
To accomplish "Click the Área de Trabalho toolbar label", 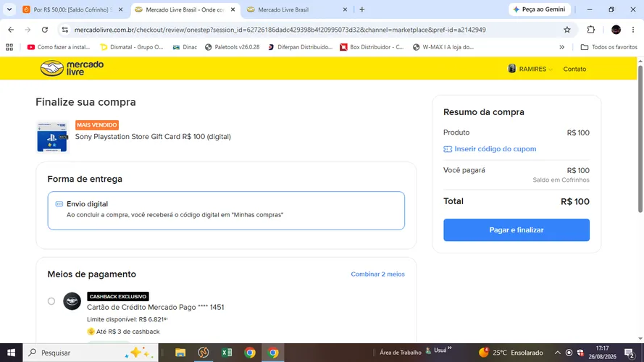I will point(401,353).
